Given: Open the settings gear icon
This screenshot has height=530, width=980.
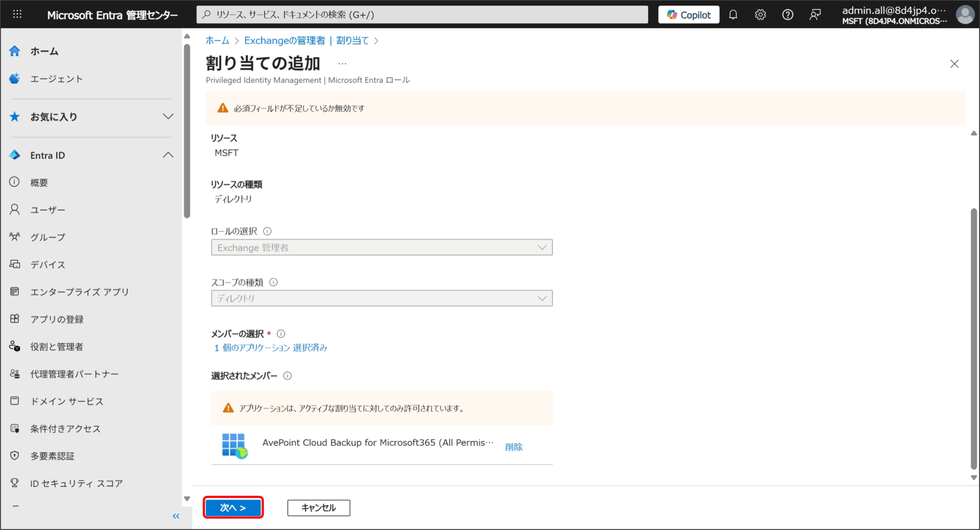Looking at the screenshot, I should pyautogui.click(x=760, y=15).
